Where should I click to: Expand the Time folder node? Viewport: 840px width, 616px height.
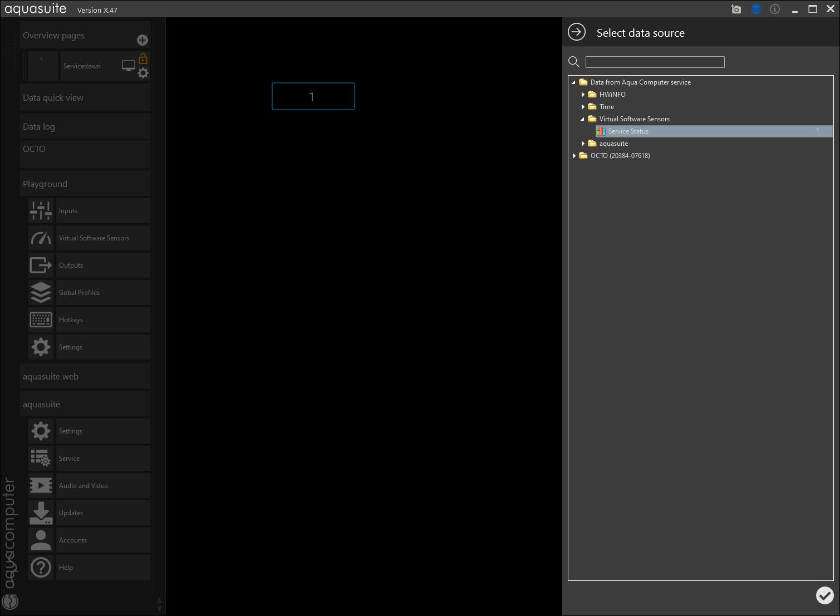point(583,107)
